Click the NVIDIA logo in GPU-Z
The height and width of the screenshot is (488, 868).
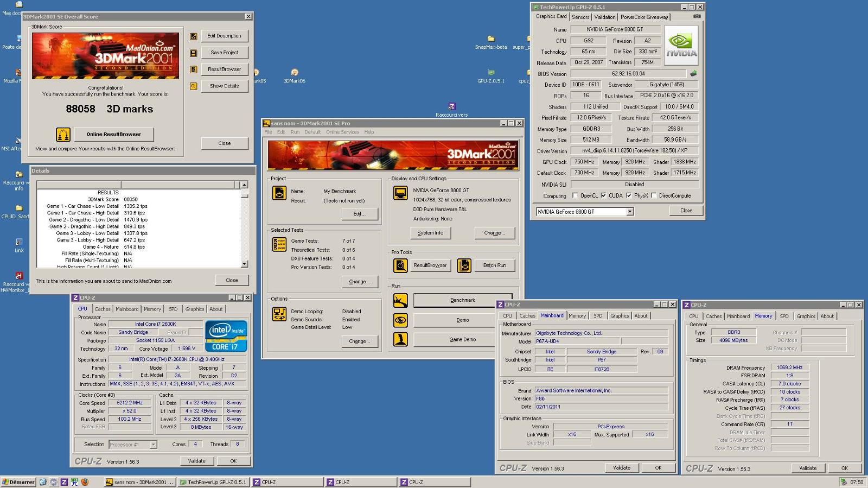point(681,46)
